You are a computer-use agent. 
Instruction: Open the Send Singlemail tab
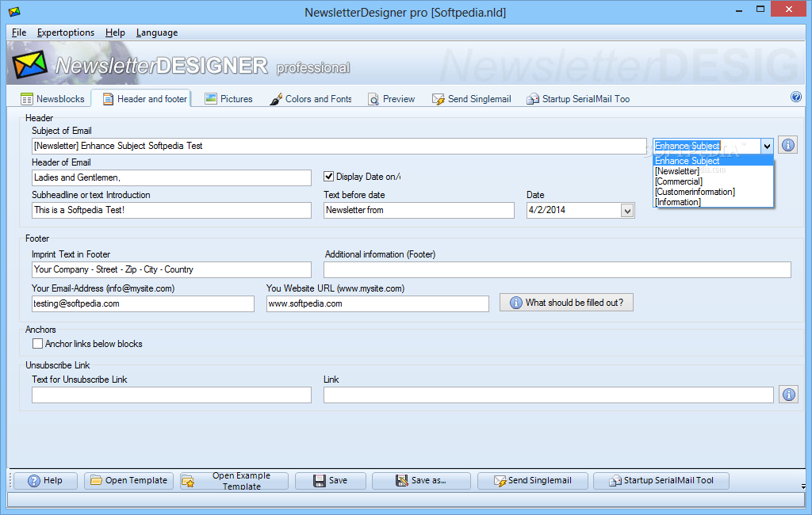pos(472,99)
